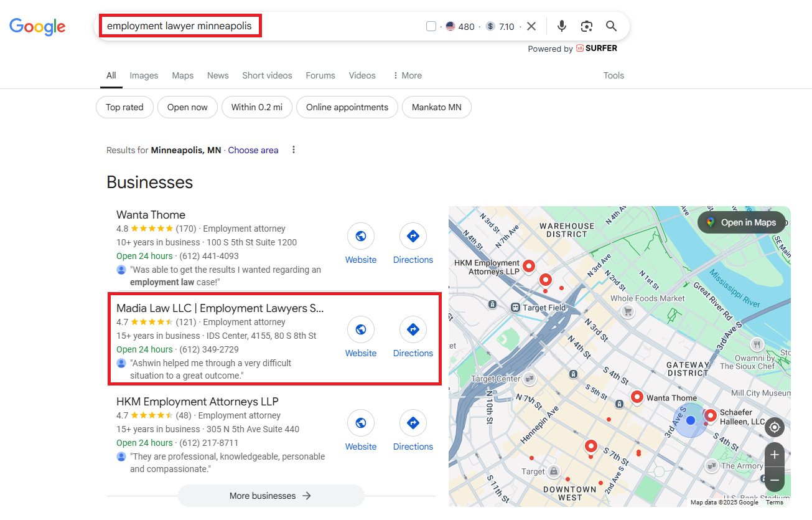812x520 pixels.
Task: Click the Schaefer Halleen, LLC map pin
Action: pyautogui.click(x=710, y=416)
